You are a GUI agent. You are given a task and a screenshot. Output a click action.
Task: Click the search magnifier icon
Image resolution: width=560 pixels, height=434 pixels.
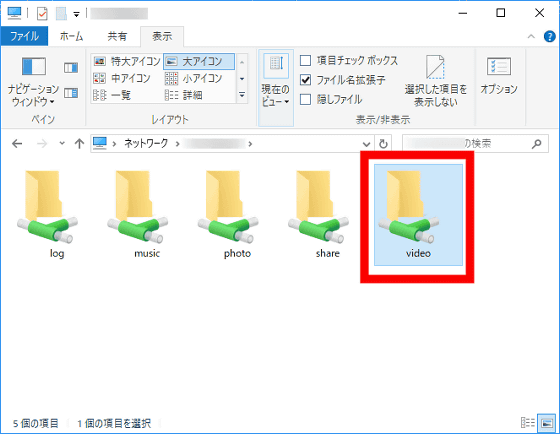point(536,144)
